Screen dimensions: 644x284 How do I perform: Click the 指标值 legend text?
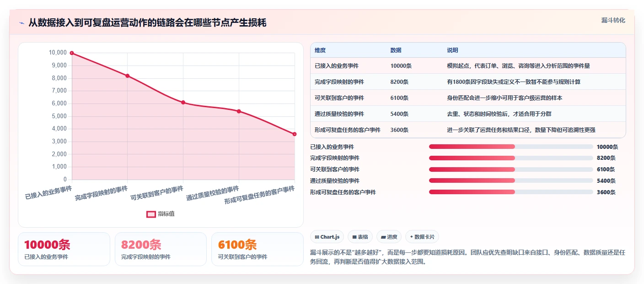[166, 214]
